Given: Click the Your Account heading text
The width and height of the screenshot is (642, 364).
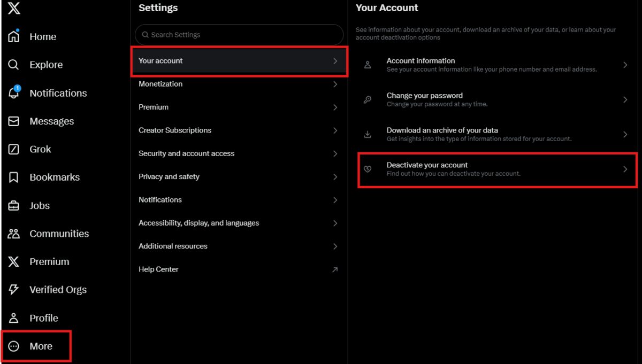Looking at the screenshot, I should (x=387, y=8).
